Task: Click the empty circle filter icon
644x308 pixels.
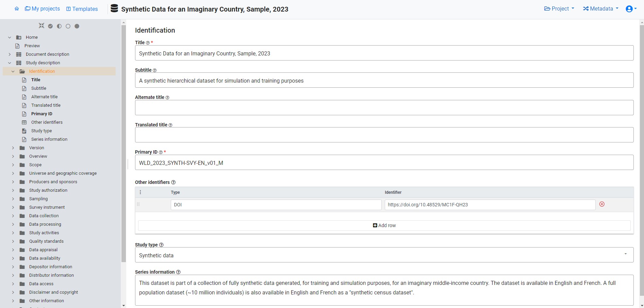Action: 68,26
